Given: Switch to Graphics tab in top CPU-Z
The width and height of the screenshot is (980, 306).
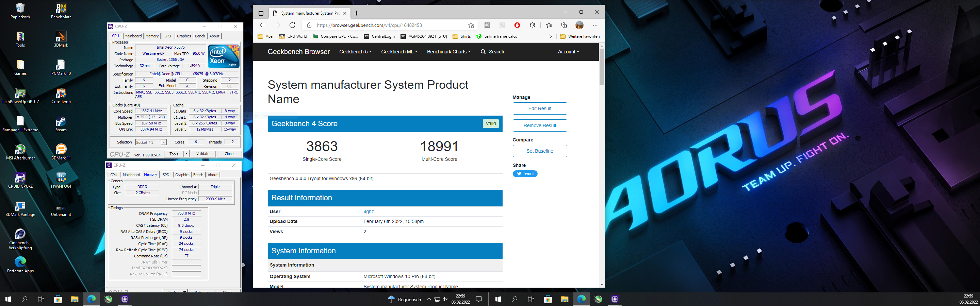Looking at the screenshot, I should 184,36.
